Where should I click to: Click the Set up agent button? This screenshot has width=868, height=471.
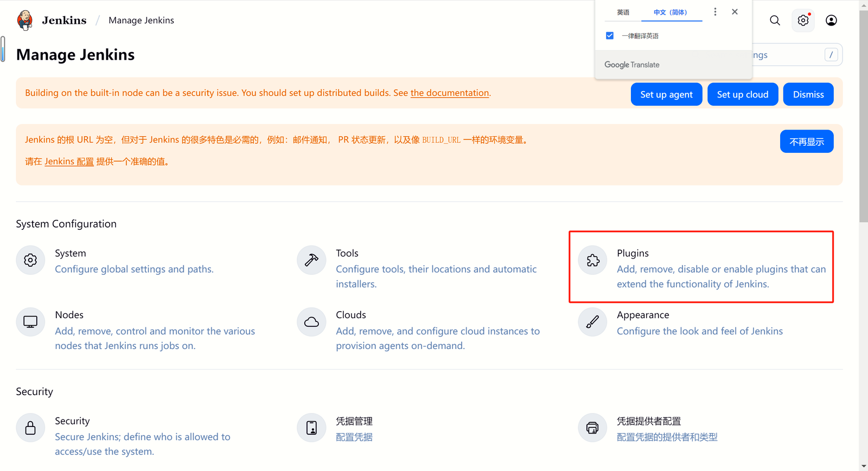pos(666,94)
